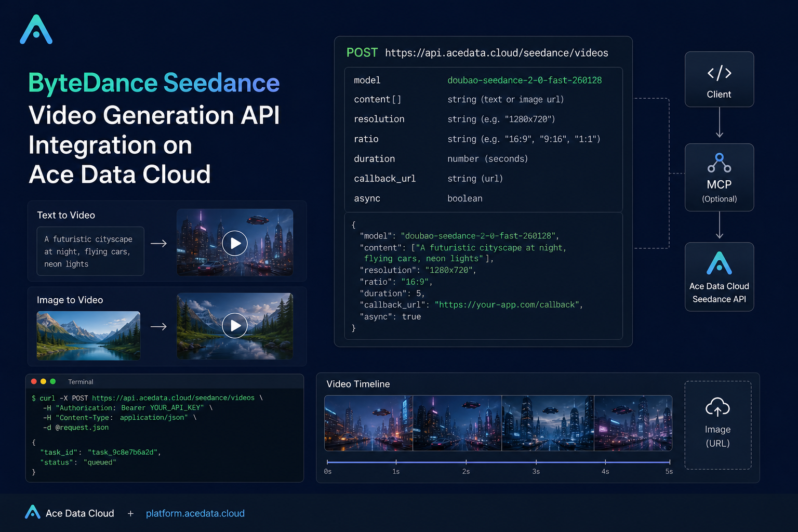The image size is (798, 532).
Task: Select the first Video Timeline frame
Action: [368, 423]
